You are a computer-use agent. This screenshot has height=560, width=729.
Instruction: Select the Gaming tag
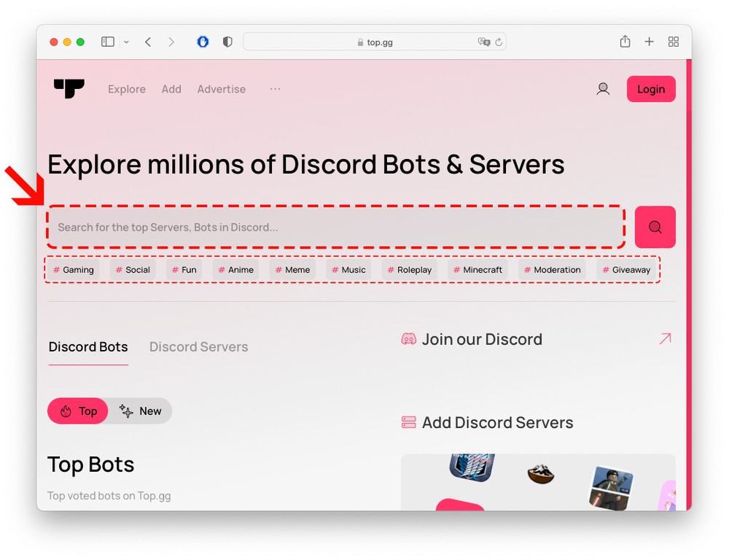73,270
